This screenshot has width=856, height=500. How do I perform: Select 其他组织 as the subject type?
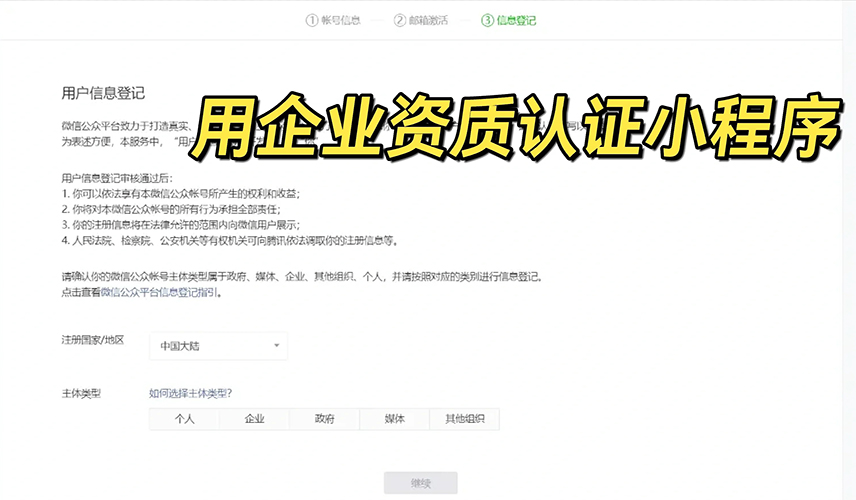[x=465, y=419]
